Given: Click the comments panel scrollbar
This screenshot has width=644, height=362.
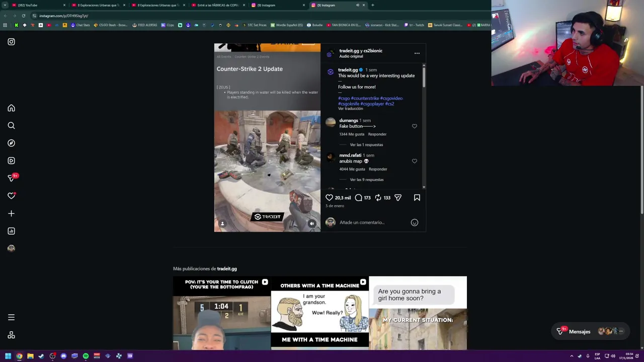Looking at the screenshot, I should click(424, 78).
